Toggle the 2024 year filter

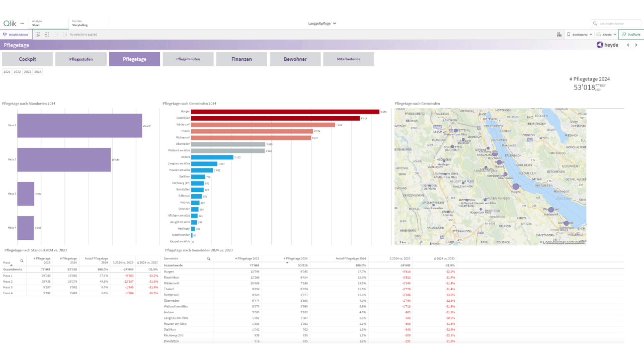[38, 72]
